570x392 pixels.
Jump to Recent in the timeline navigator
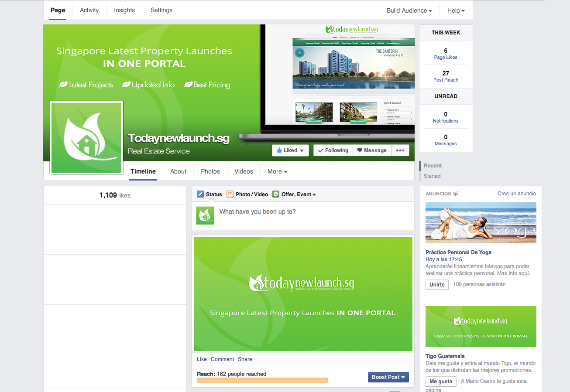(433, 166)
